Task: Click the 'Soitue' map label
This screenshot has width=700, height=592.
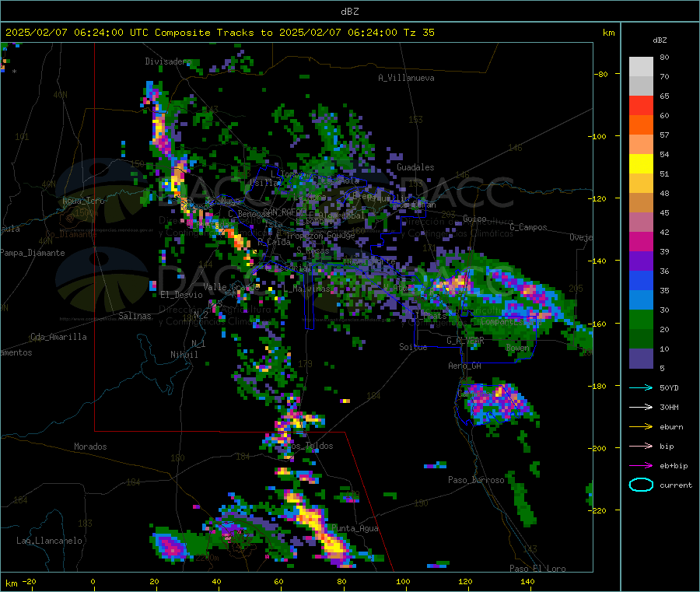Action: tap(413, 347)
